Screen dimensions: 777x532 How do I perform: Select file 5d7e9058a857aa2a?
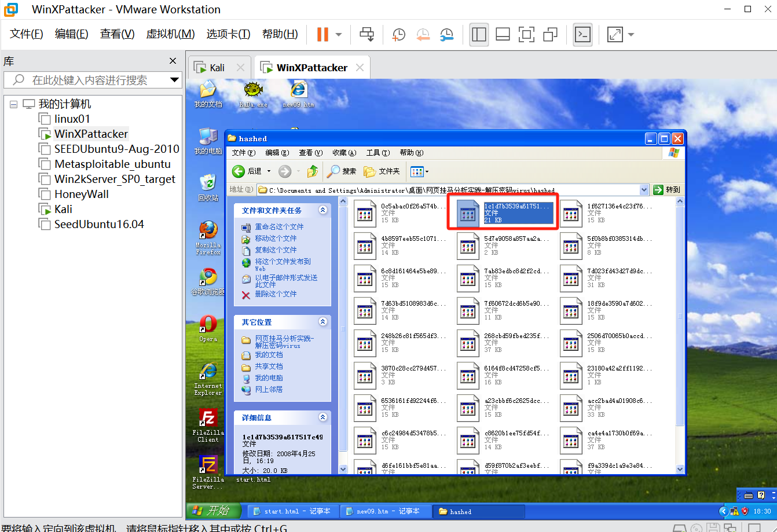(503, 245)
